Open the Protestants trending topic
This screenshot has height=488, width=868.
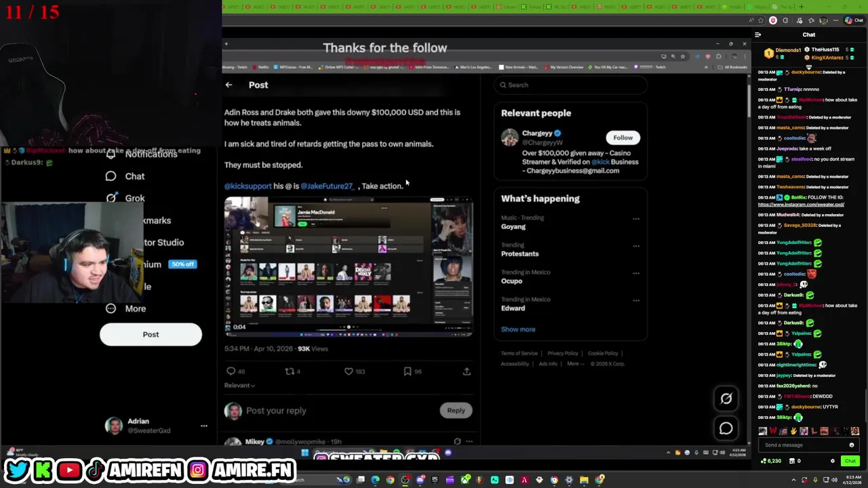coord(519,253)
